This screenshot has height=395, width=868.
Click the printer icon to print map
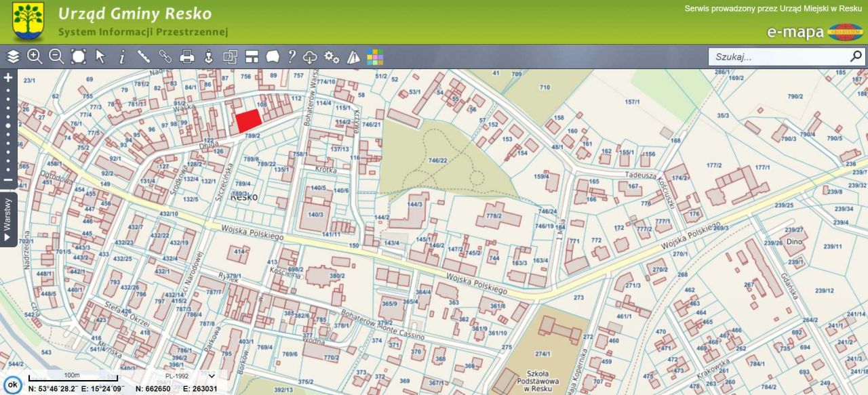pos(187,57)
